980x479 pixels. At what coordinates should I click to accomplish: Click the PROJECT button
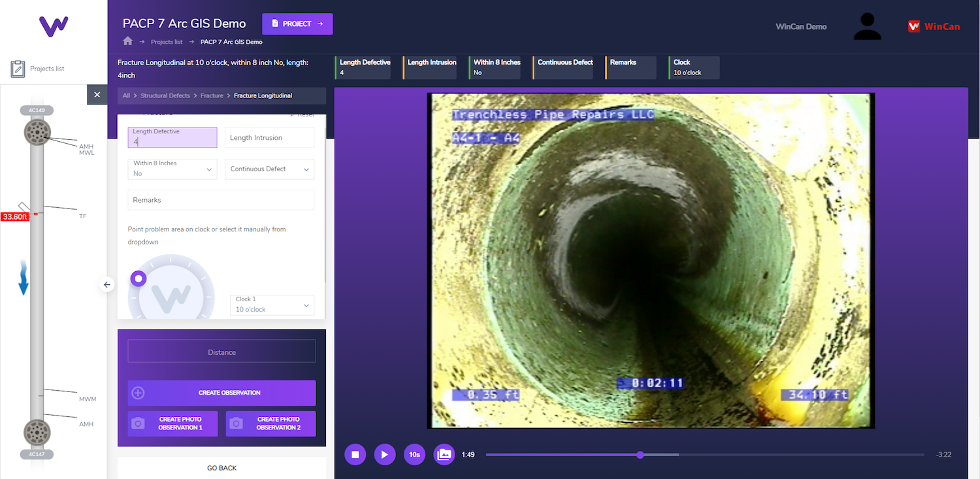(x=297, y=24)
